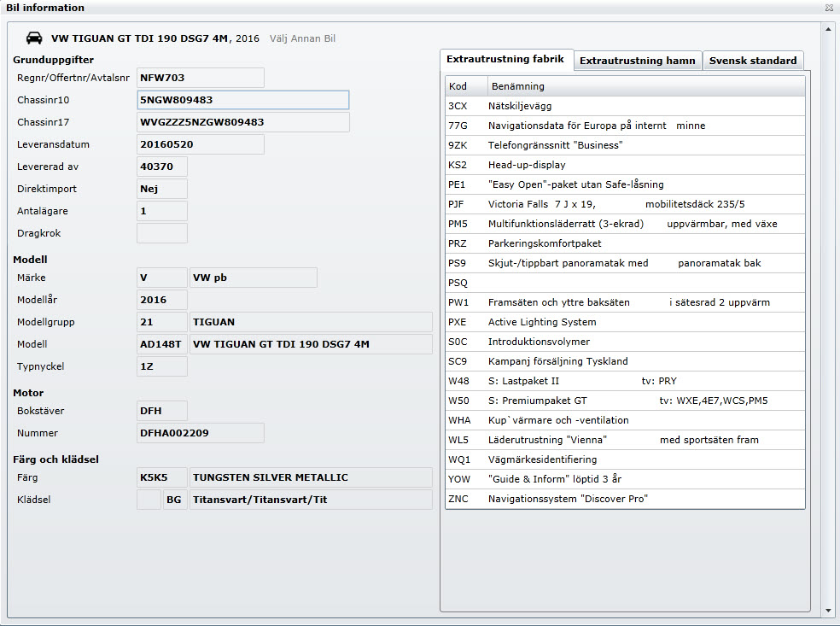This screenshot has height=626, width=840.
Task: Click the motor Nummer field DFHA002209
Action: 200,433
